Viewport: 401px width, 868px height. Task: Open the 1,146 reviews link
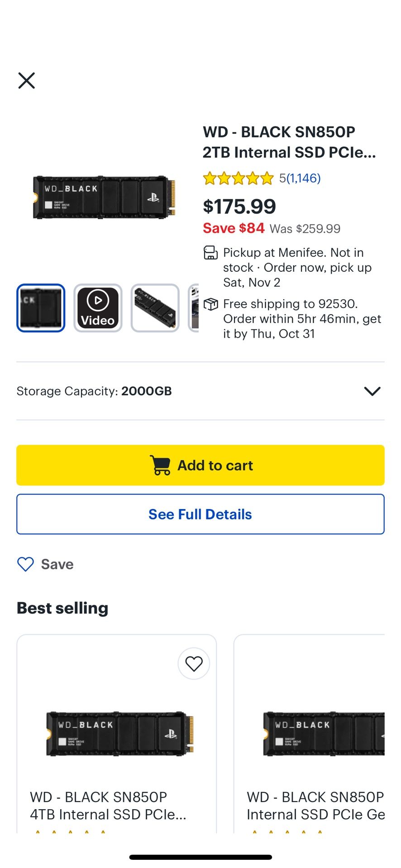pos(304,178)
